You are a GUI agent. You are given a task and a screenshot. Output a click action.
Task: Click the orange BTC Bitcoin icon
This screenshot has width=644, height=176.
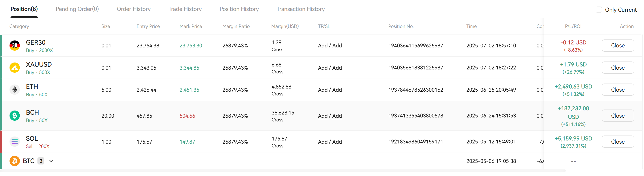pyautogui.click(x=14, y=161)
